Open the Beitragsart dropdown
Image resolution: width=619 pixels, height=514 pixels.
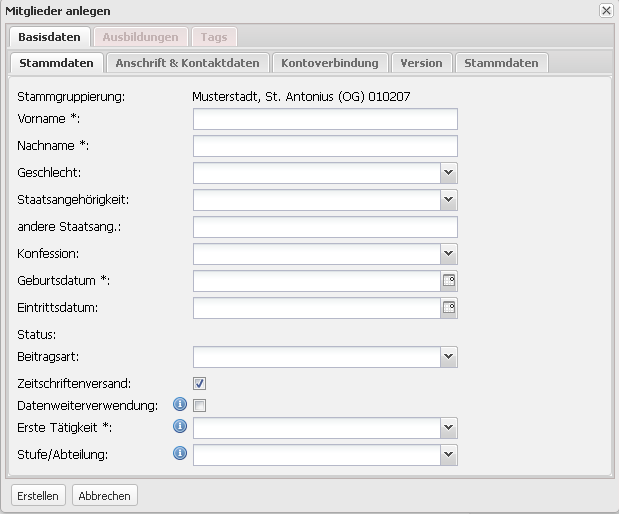click(449, 356)
